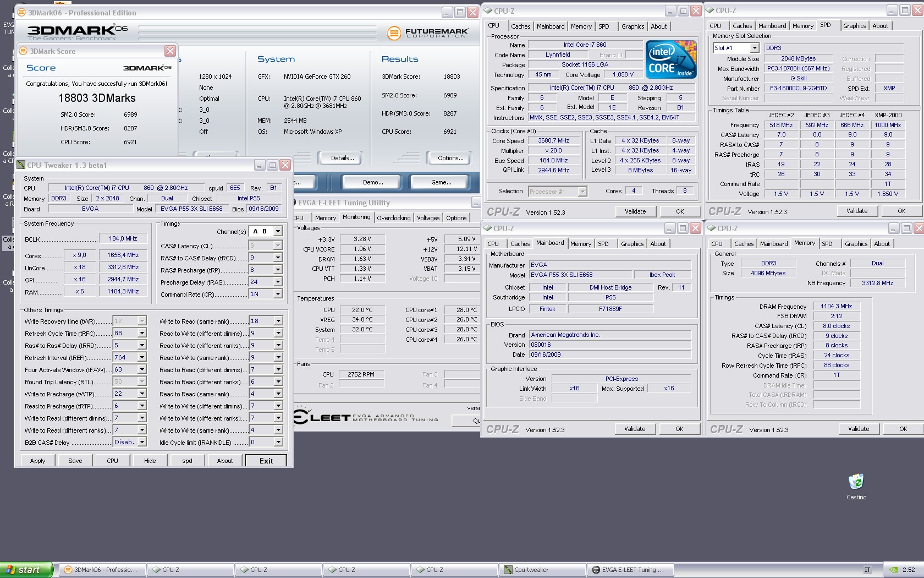Click the IT language indicator in taskbar
The width and height of the screenshot is (924, 578).
(867, 570)
